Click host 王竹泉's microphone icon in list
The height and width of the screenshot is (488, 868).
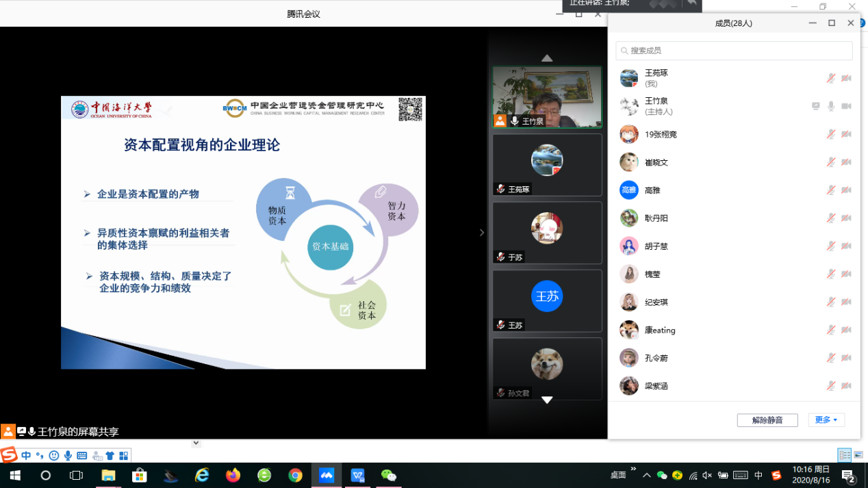click(831, 106)
